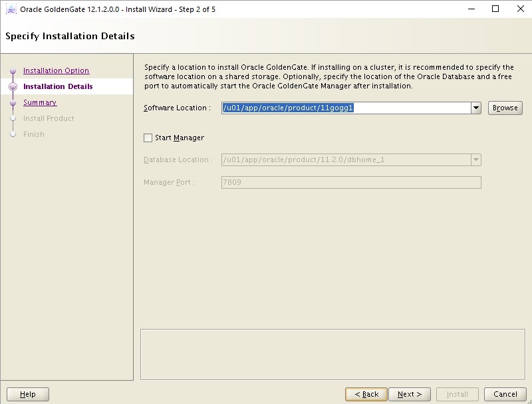Expand the Software Location dropdown arrow
The image size is (532, 404).
click(475, 108)
